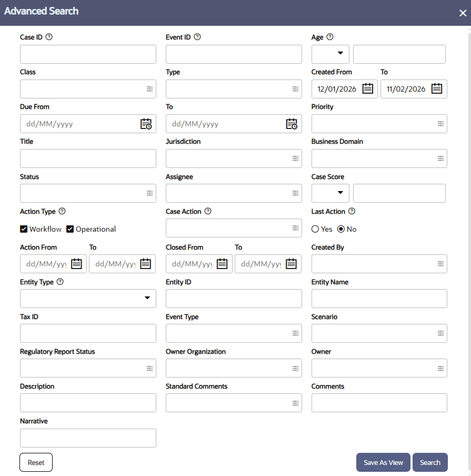
Task: Click the Case ID help icon
Action: point(49,37)
